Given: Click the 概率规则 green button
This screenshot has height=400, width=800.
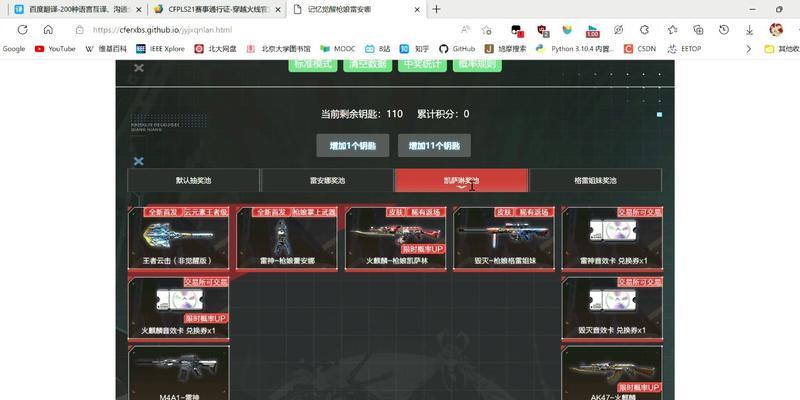Looking at the screenshot, I should coord(477,65).
